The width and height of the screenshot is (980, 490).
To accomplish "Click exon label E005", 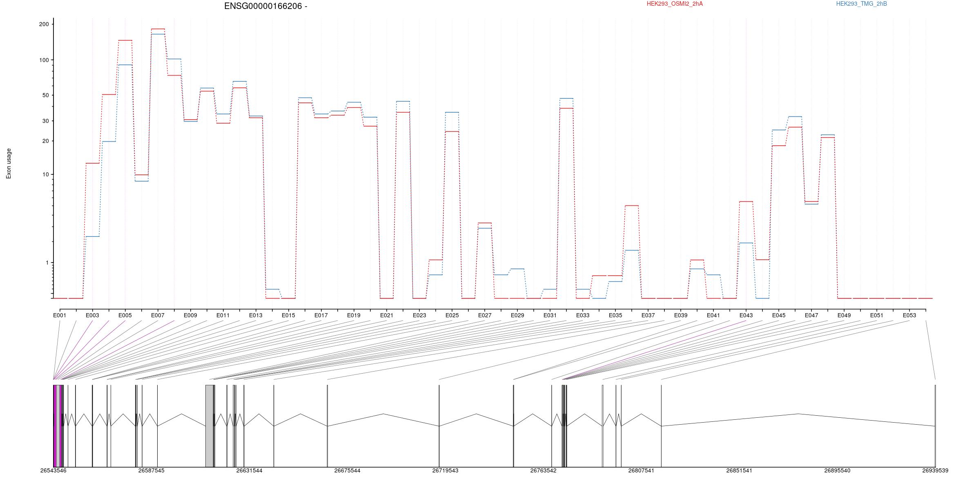I will pos(125,315).
